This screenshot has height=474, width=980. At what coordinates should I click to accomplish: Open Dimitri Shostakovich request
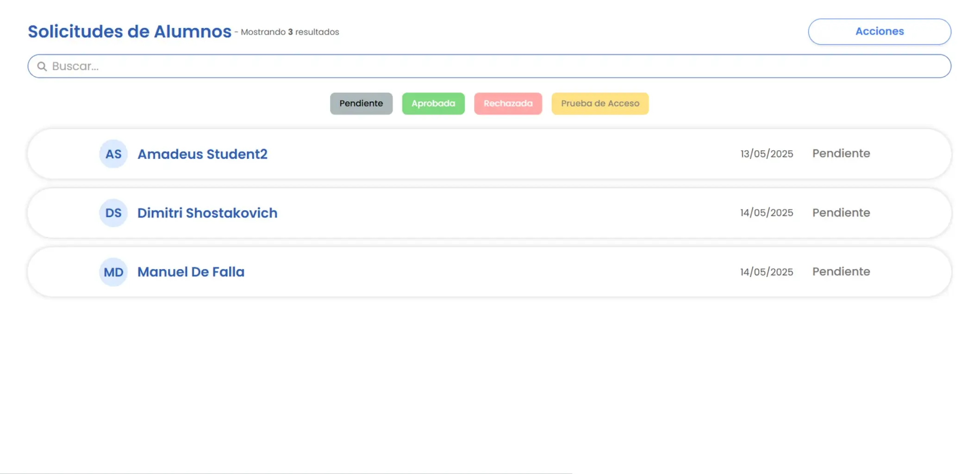(x=207, y=213)
